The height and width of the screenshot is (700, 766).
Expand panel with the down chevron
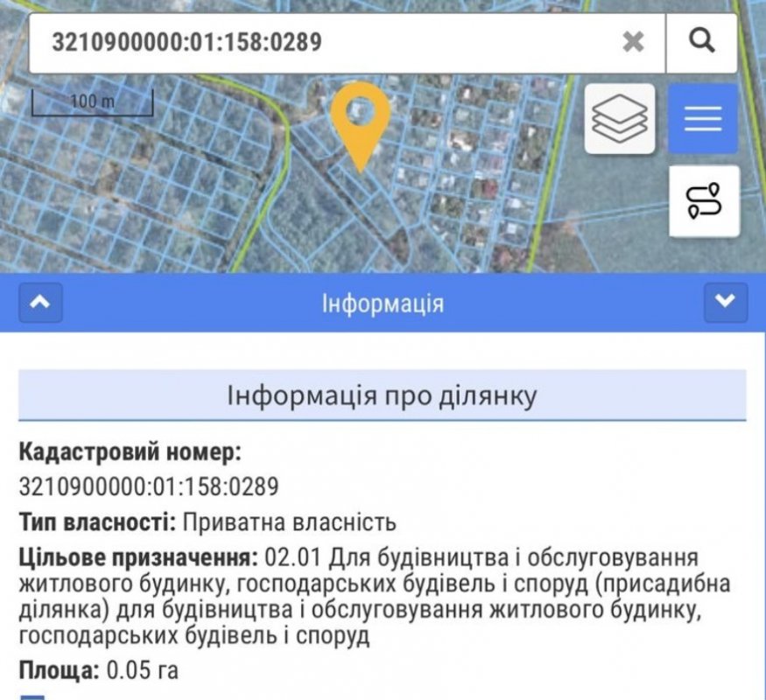tap(725, 303)
